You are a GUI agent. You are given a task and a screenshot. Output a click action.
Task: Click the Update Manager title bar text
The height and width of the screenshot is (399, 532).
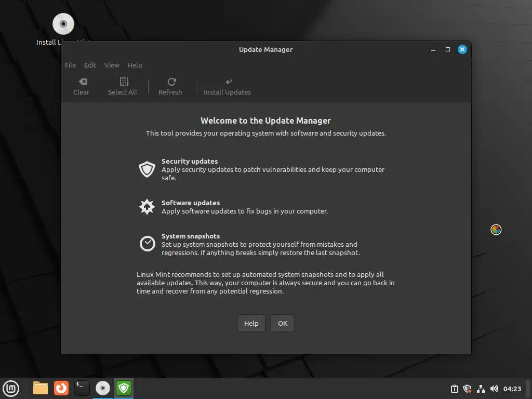point(265,49)
